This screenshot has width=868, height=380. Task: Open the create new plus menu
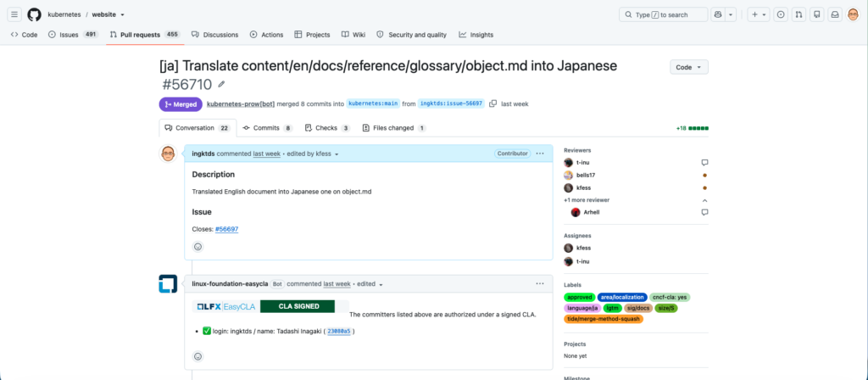759,14
